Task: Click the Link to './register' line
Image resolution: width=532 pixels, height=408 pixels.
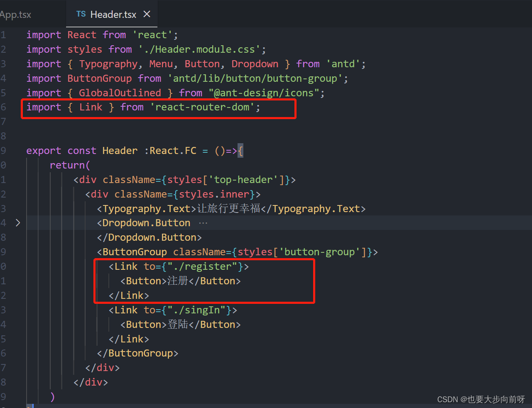Action: pos(178,266)
